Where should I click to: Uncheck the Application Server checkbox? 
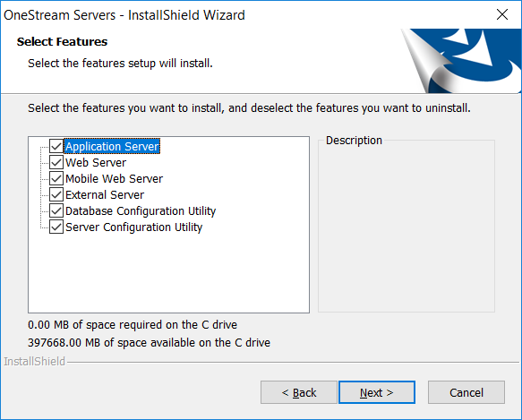click(56, 146)
